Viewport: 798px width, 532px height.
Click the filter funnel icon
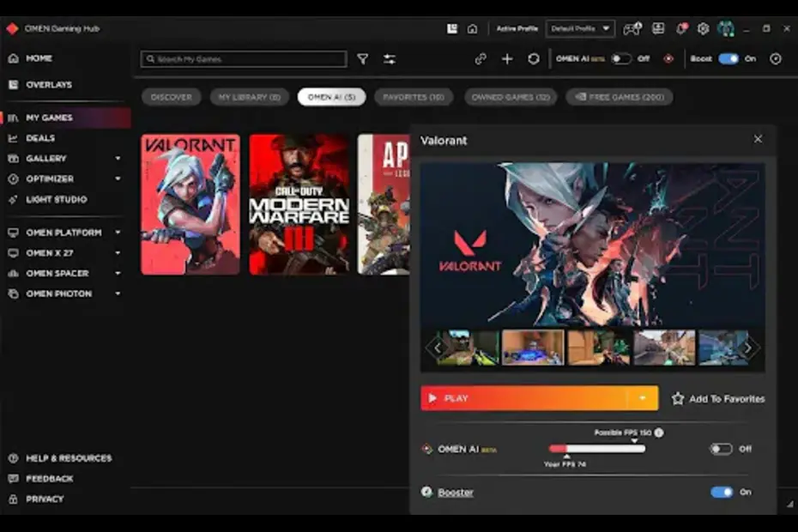363,59
